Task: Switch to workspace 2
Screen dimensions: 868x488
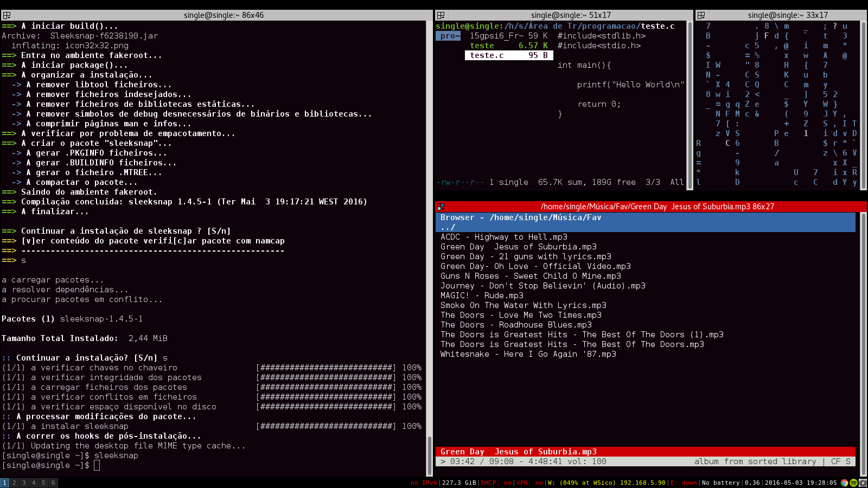Action: tap(14, 483)
